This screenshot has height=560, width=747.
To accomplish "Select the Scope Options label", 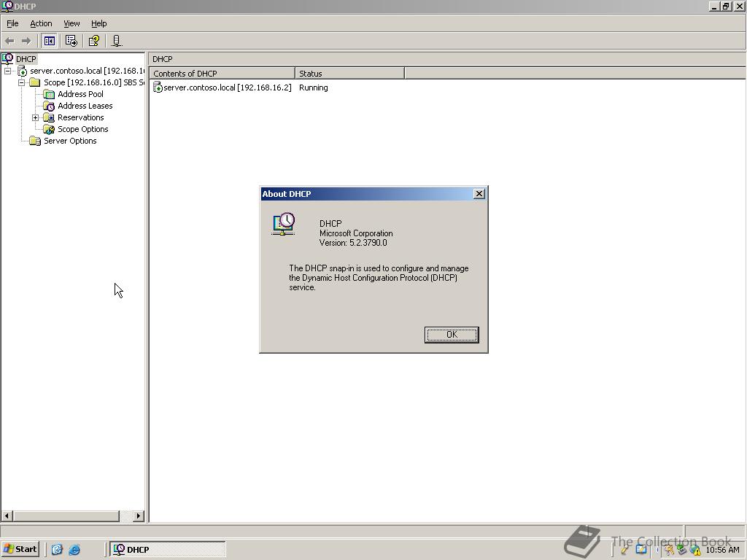I will coord(83,129).
